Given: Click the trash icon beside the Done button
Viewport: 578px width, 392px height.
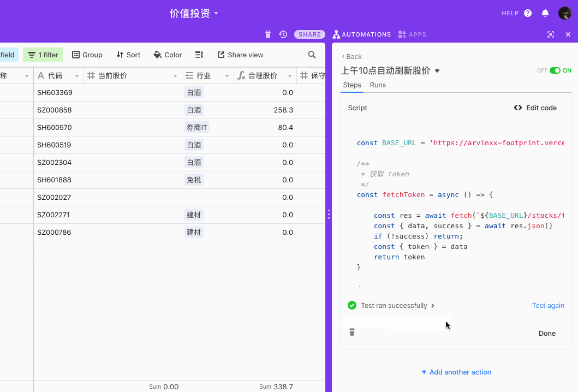Looking at the screenshot, I should click(x=351, y=331).
